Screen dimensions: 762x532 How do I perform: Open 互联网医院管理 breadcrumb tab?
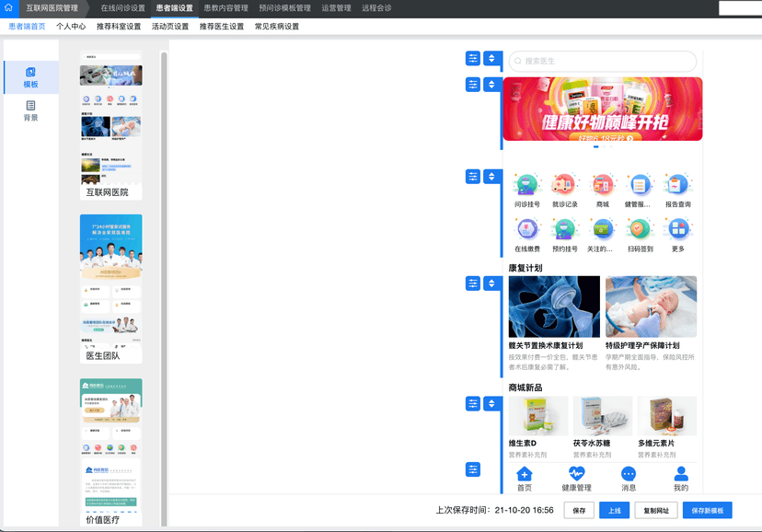(x=52, y=8)
